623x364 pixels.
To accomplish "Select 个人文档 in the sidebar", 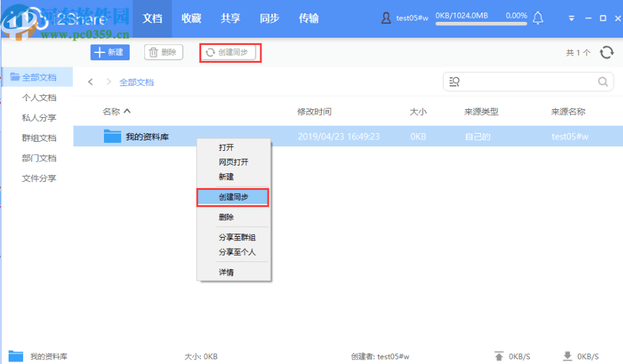I will click(x=39, y=97).
